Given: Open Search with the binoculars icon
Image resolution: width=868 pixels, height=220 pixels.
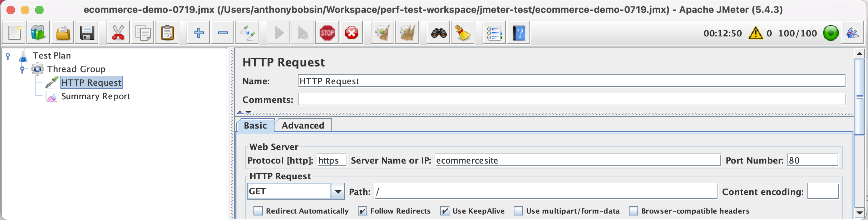Looking at the screenshot, I should (x=439, y=33).
